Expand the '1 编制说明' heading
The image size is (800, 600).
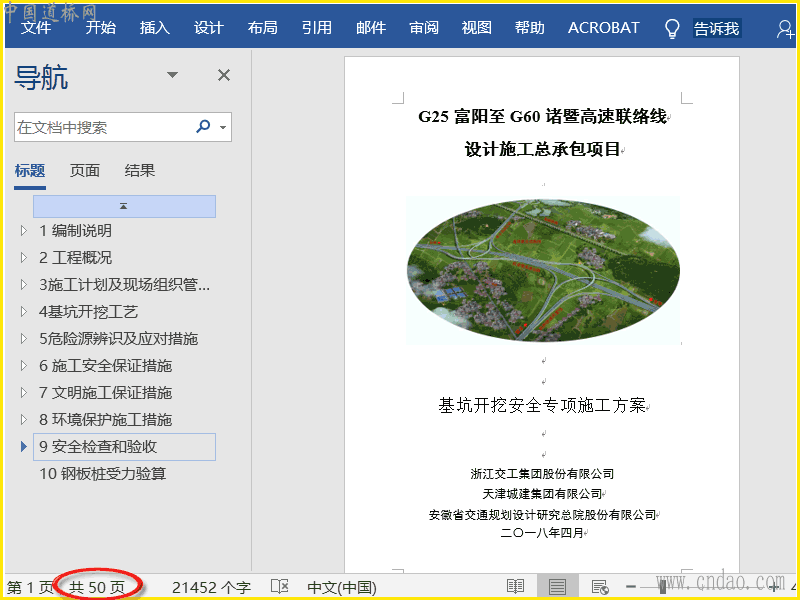[x=24, y=231]
